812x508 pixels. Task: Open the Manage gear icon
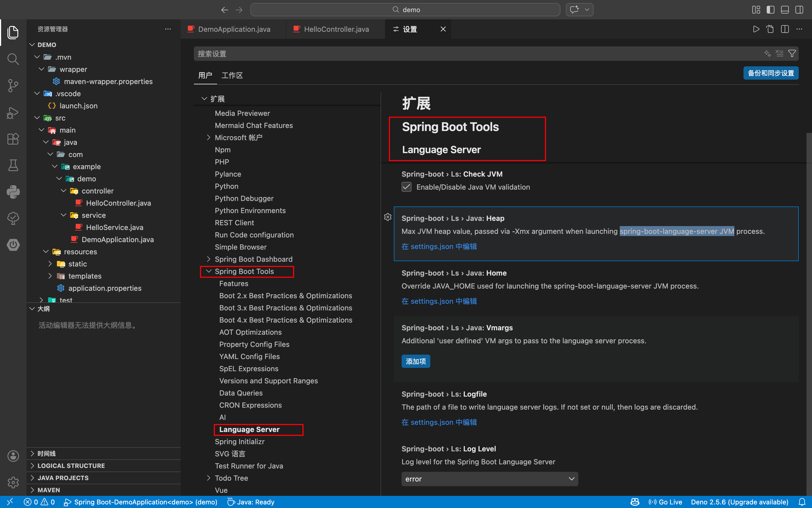(x=13, y=483)
